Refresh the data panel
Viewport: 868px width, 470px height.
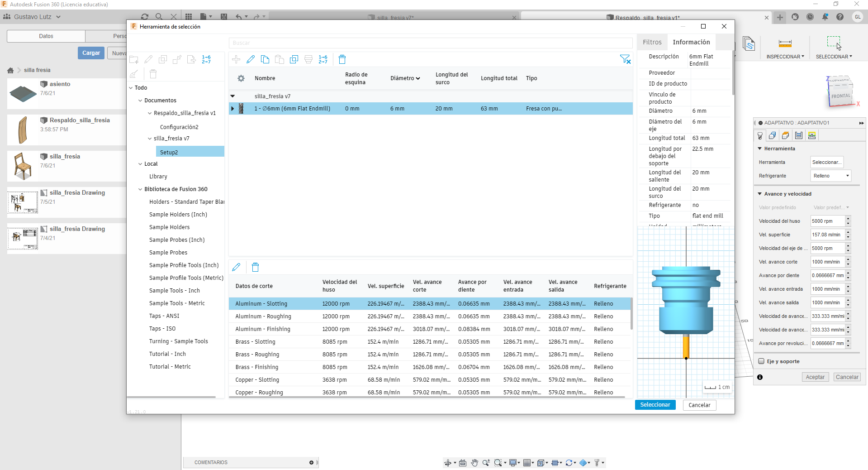[145, 17]
